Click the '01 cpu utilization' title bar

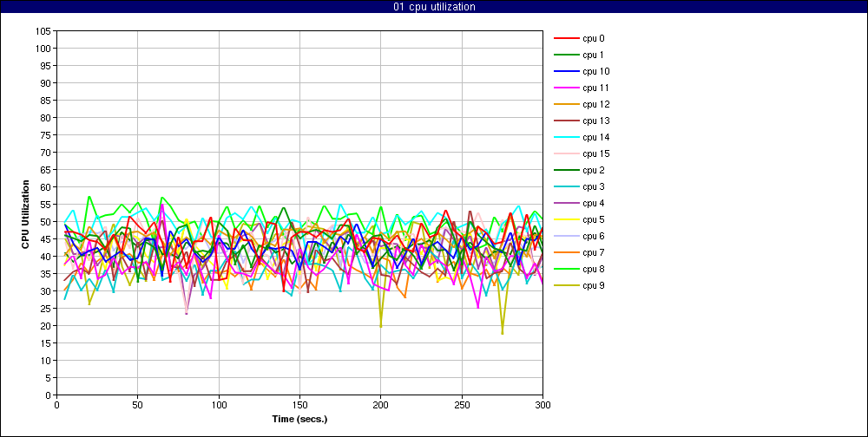pos(434,7)
